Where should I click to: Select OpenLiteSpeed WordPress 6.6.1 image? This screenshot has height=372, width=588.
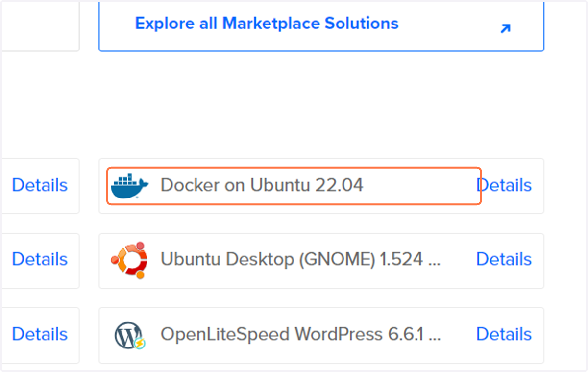coord(300,334)
